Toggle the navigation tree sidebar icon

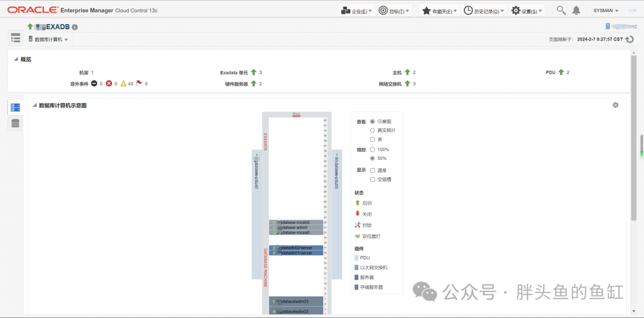coord(16,38)
